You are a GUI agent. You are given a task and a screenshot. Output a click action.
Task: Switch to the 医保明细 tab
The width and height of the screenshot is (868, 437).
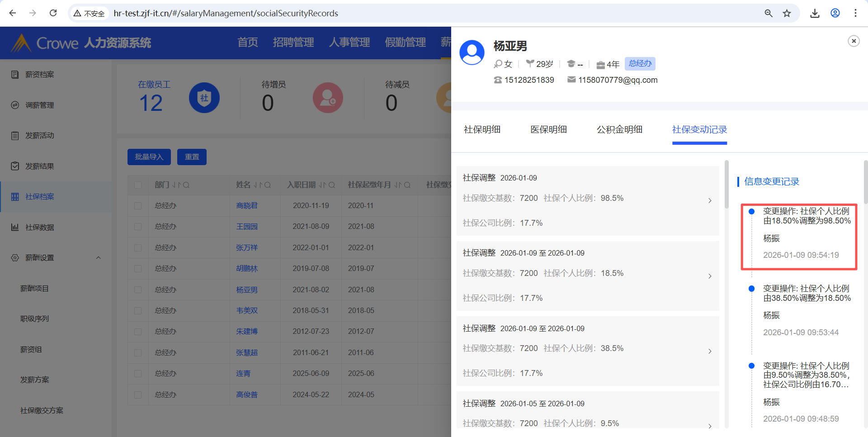548,130
